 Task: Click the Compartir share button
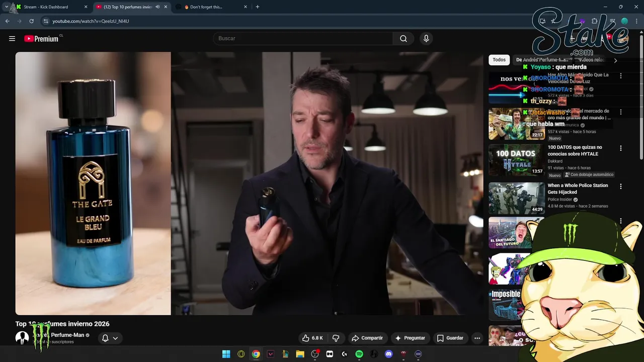367,338
